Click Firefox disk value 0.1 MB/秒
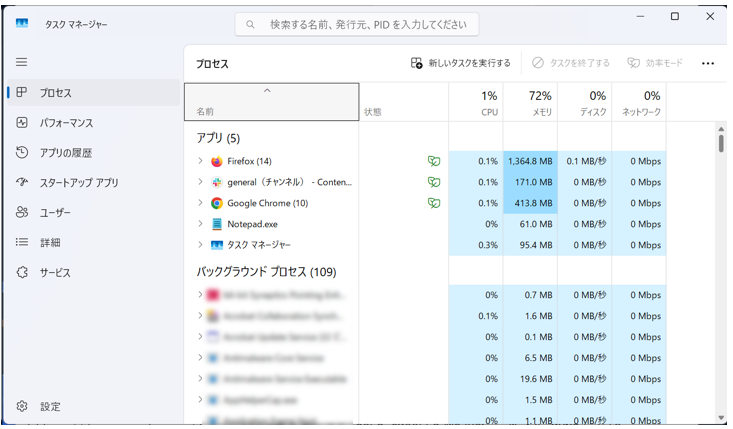733x429 pixels. click(586, 161)
